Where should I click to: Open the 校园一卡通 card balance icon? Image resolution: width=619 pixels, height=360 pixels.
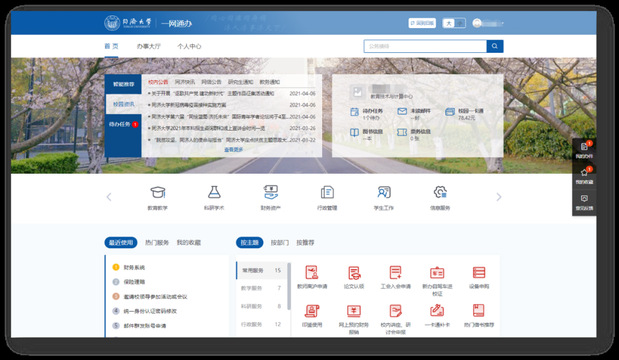[x=450, y=112]
